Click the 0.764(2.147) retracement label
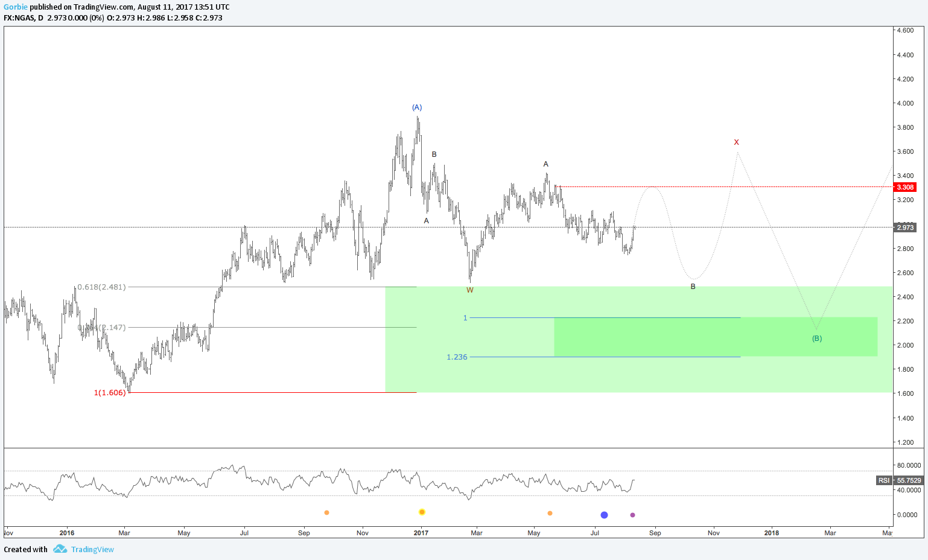Viewport: 928px width, 560px height. pos(101,328)
